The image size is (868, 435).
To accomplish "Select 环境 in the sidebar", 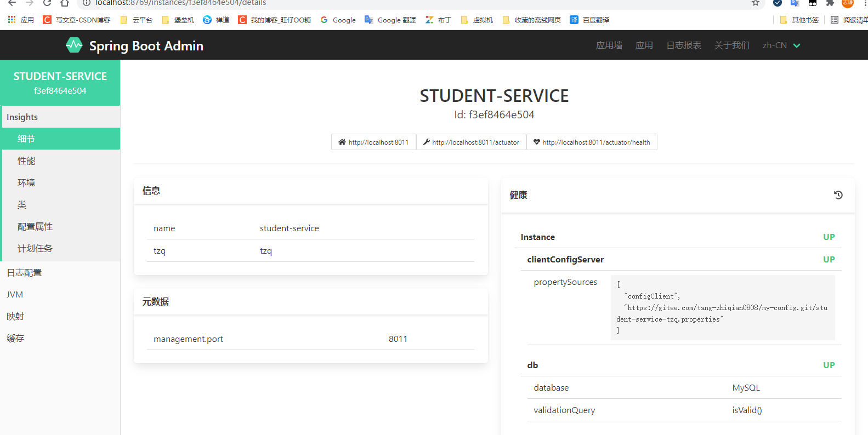I will (60, 182).
